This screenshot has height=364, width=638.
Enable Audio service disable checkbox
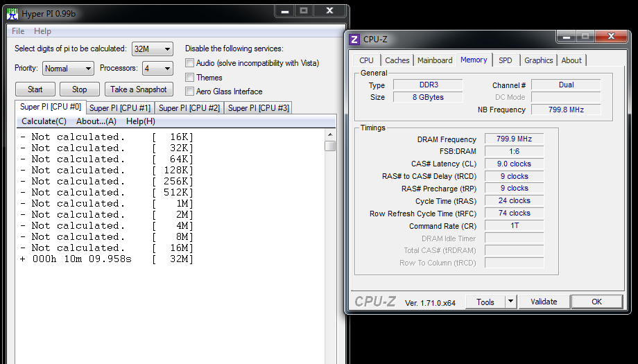(189, 63)
